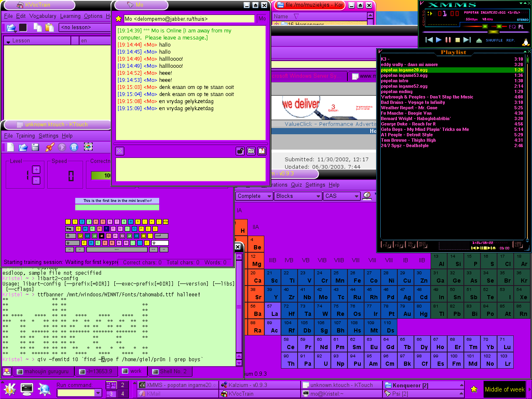Toggle SHUFFLE in XMMS
Image resolution: width=532 pixels, height=399 pixels.
(494, 40)
